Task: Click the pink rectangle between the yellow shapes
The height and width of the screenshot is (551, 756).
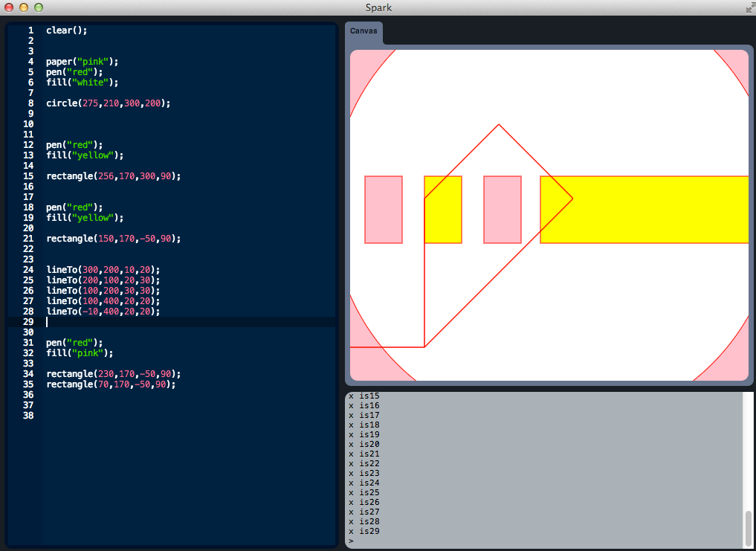Action: click(x=503, y=210)
